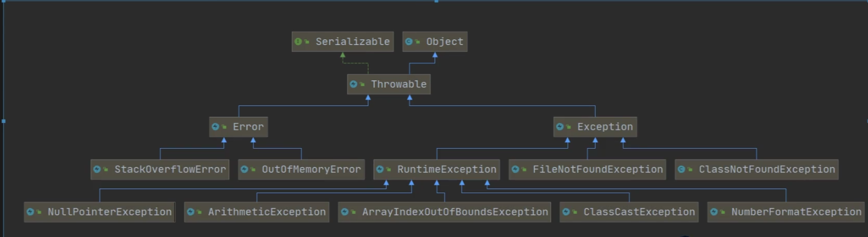Select the ClassCastException node
This screenshot has height=237, width=868.
tap(629, 212)
